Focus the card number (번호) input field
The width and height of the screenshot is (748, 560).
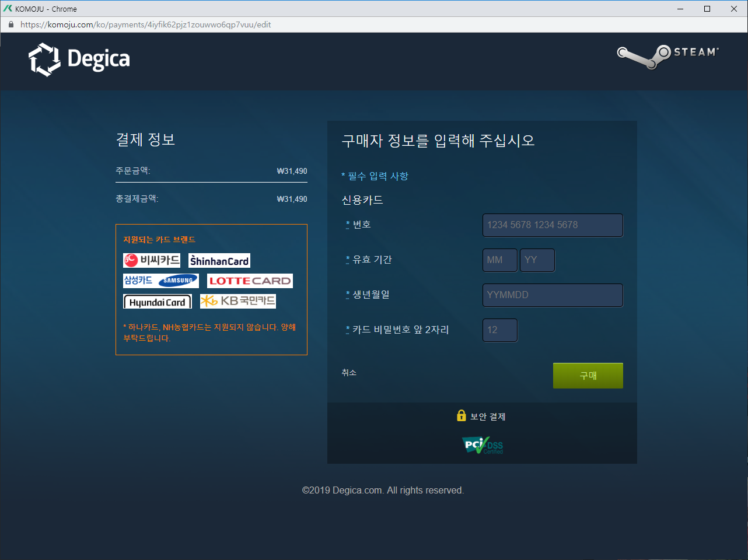(x=553, y=225)
